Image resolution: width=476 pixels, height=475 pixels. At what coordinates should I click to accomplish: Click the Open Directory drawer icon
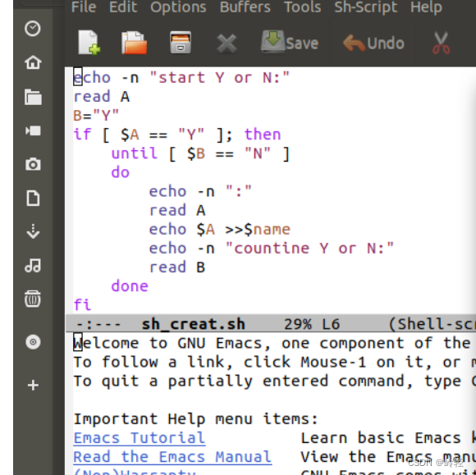click(181, 43)
